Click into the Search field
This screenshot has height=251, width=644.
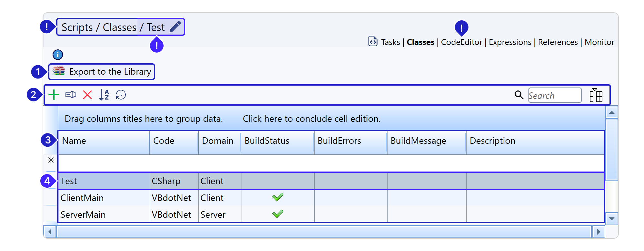click(x=554, y=96)
